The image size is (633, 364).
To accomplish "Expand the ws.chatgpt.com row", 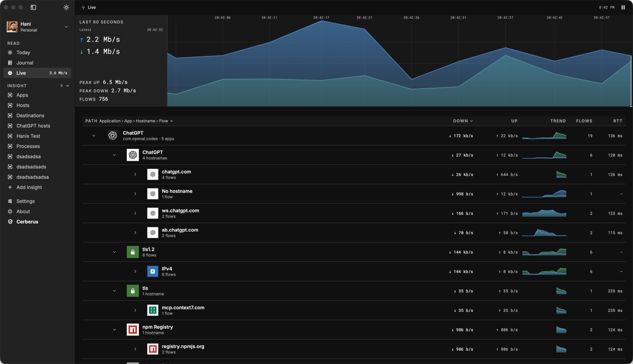I will 135,213.
